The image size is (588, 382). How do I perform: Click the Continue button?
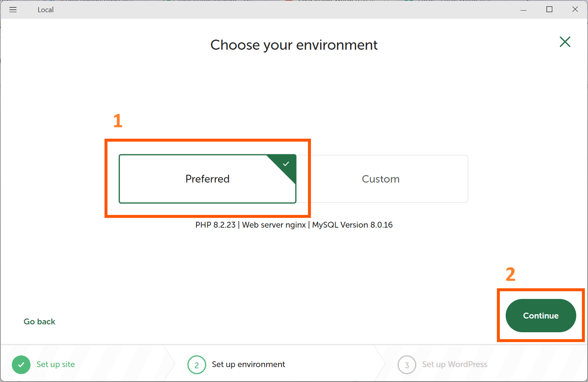(541, 316)
